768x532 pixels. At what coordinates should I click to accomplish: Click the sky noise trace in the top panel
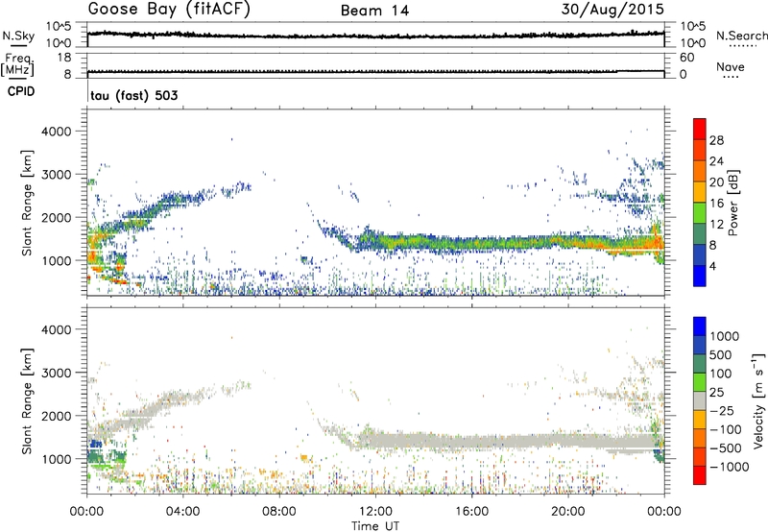[x=375, y=36]
